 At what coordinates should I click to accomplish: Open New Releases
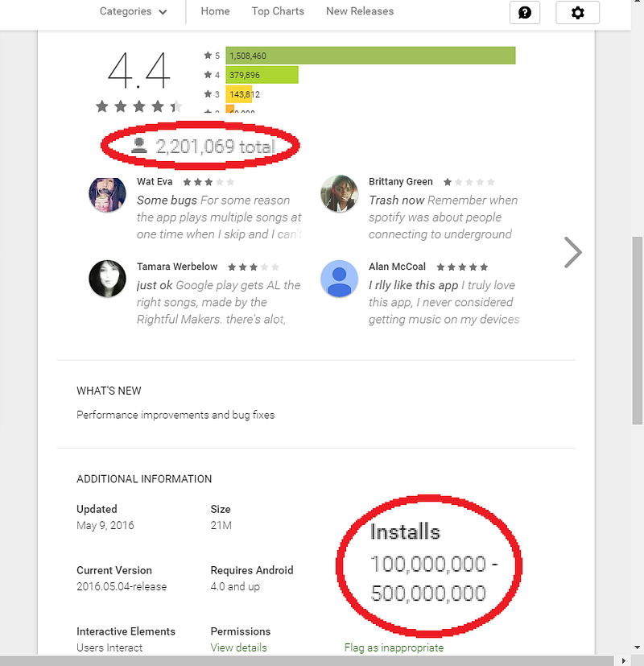click(x=360, y=11)
